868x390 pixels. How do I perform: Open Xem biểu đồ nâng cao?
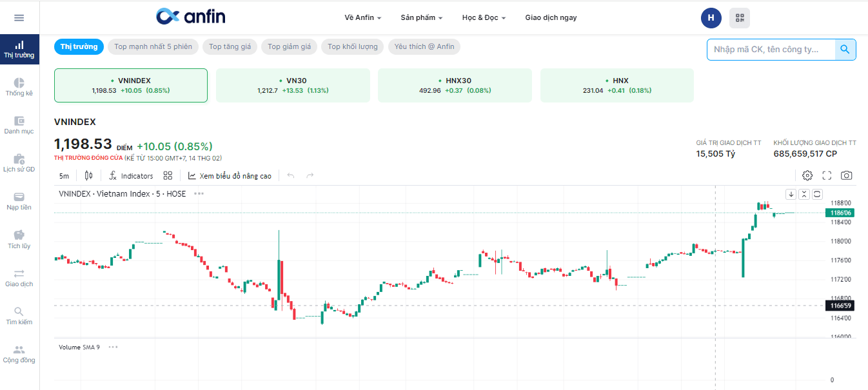point(230,175)
